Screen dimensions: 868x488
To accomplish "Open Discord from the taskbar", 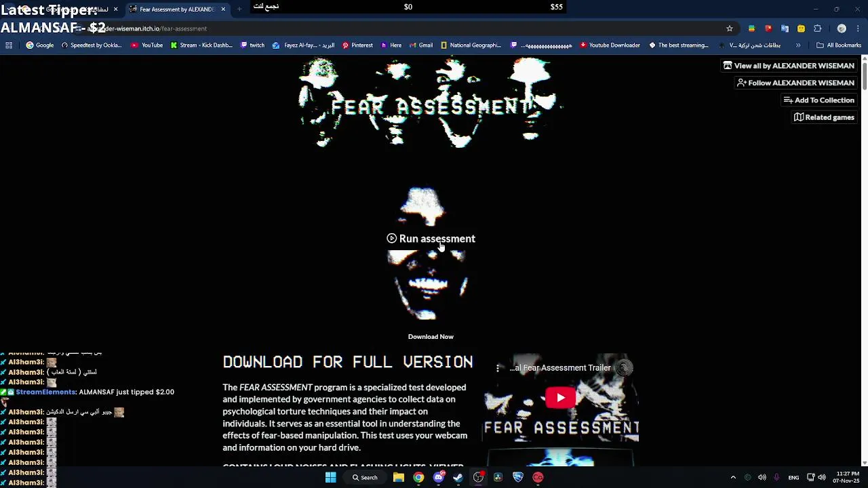I will pos(439,477).
